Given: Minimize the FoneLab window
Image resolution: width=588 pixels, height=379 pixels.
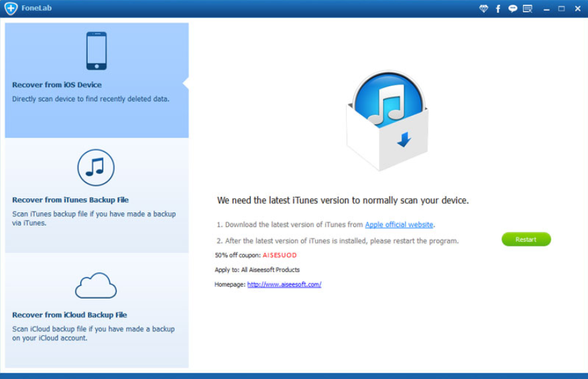Looking at the screenshot, I should point(546,9).
